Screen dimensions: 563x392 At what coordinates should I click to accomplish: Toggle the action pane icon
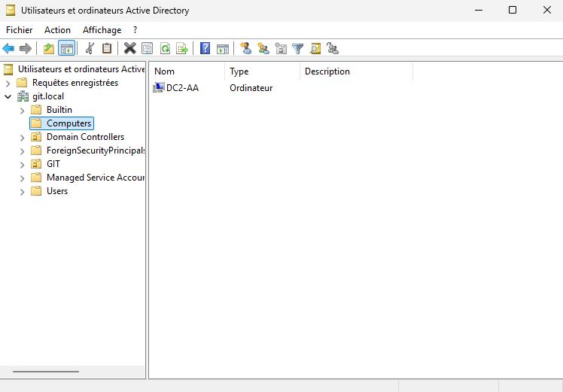(223, 48)
